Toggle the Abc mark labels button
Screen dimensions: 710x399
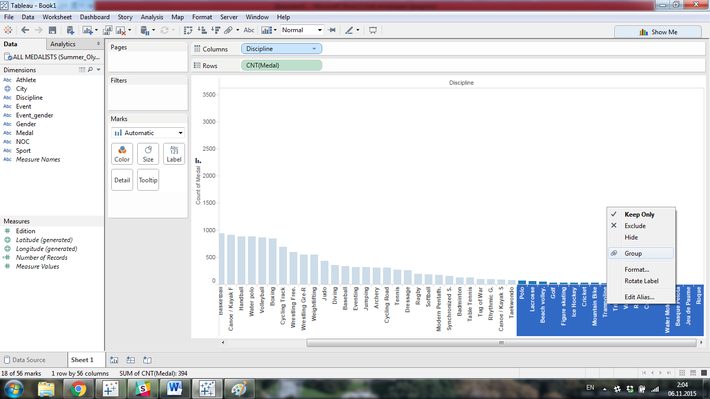(x=249, y=30)
